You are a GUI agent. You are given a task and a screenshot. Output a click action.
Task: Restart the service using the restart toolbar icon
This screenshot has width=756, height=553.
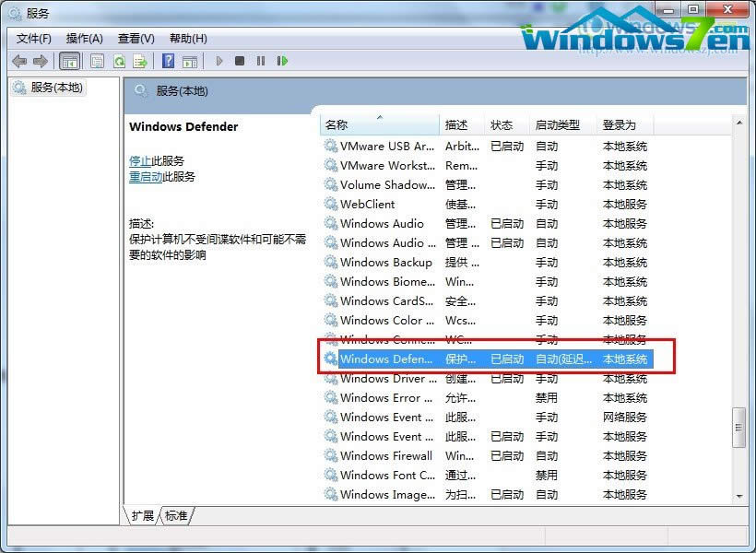click(x=283, y=61)
